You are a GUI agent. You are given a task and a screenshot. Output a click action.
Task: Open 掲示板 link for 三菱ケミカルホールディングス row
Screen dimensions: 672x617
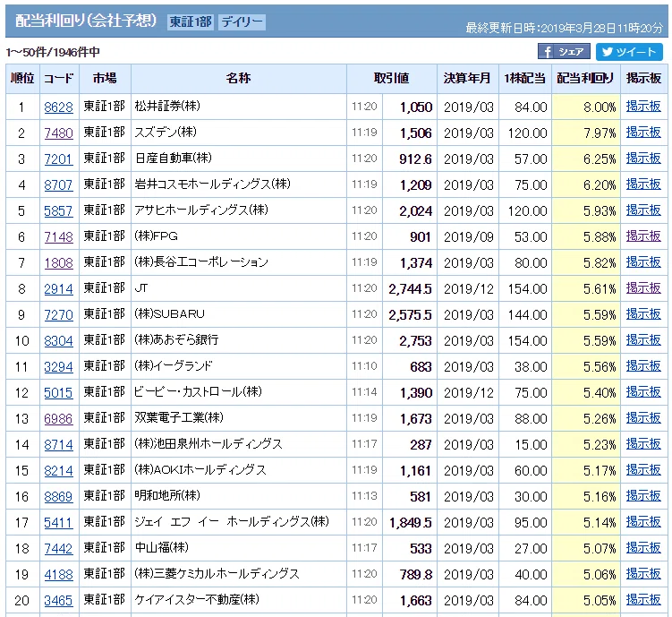(x=643, y=574)
